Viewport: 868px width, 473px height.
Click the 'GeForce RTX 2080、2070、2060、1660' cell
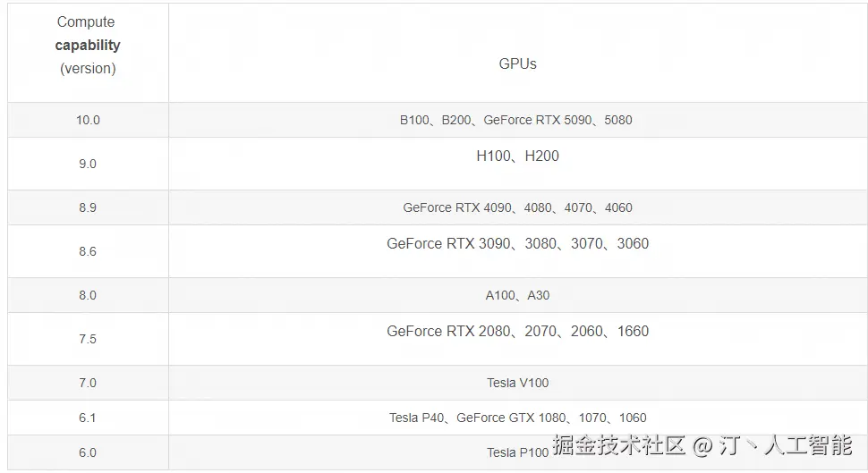coord(518,339)
